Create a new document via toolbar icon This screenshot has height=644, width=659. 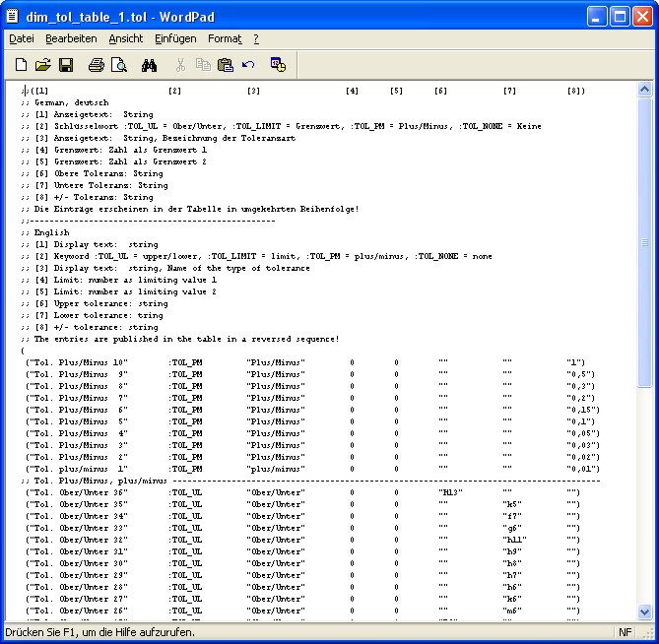pos(21,65)
